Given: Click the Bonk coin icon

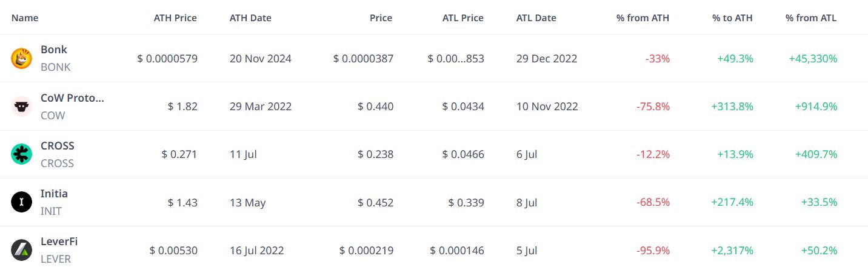Looking at the screenshot, I should [x=21, y=59].
